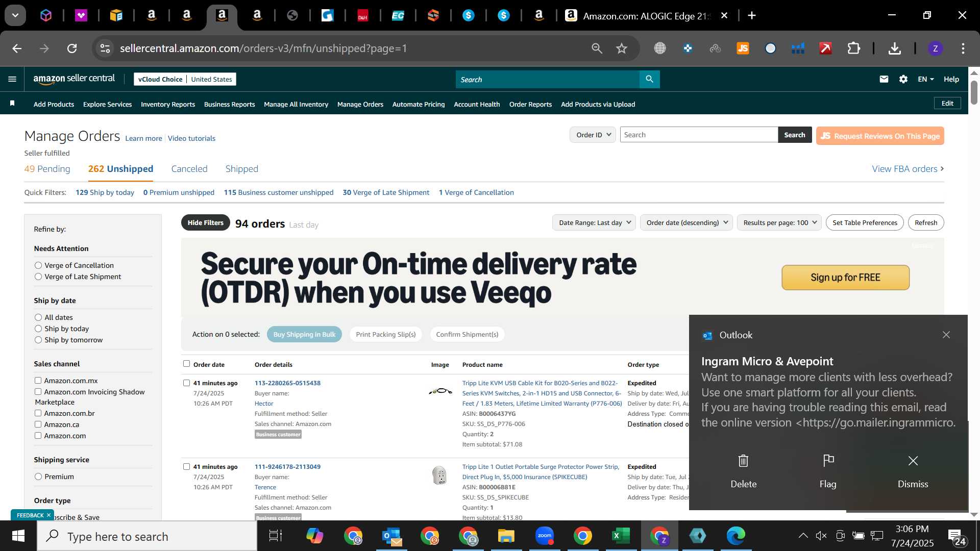
Task: Tick the checkbox for order 113-2280265-0515438
Action: pyautogui.click(x=186, y=383)
